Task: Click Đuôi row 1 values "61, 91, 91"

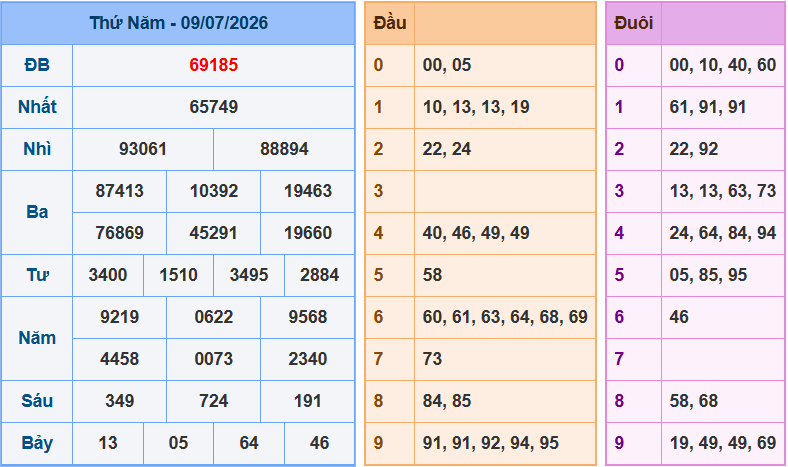Action: pos(708,107)
